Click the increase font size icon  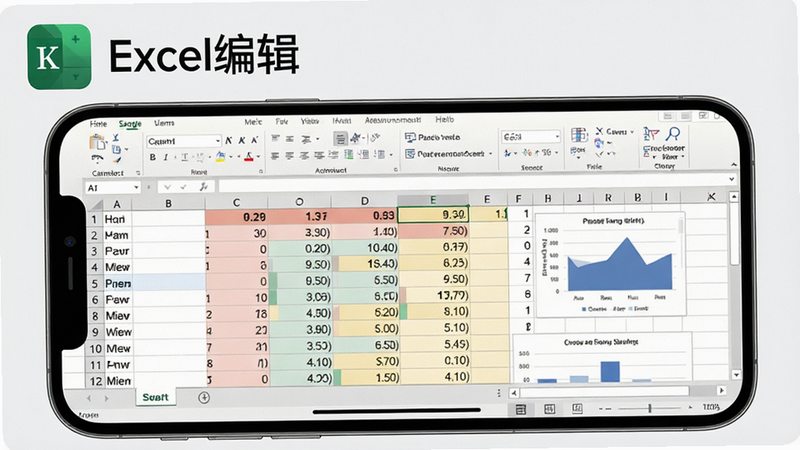coord(229,140)
